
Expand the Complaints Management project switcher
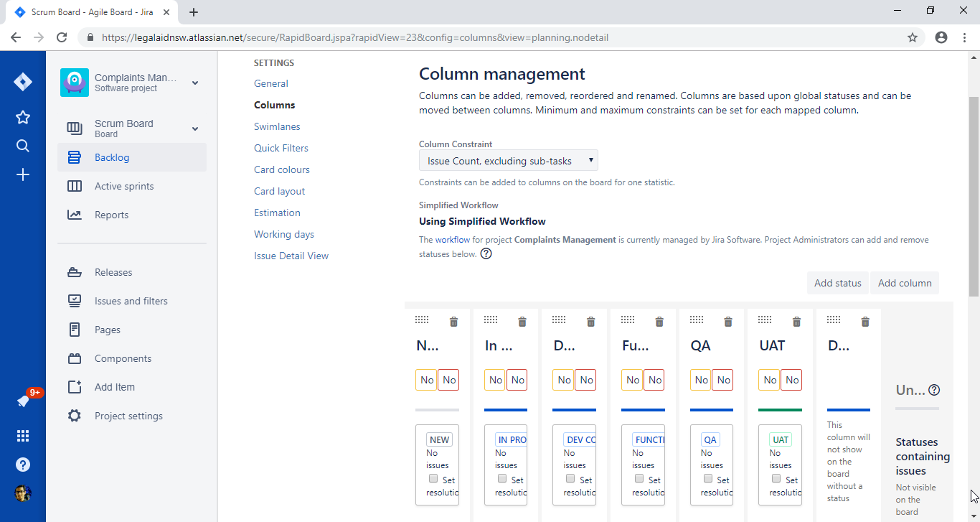tap(195, 83)
